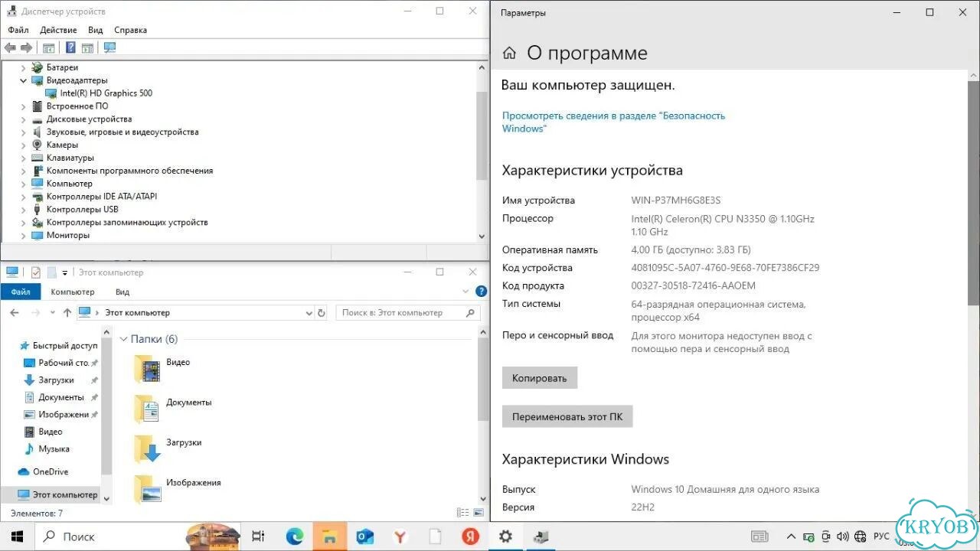Select the Видео folder icon in Папки
The height and width of the screenshot is (551, 980).
coord(147,369)
